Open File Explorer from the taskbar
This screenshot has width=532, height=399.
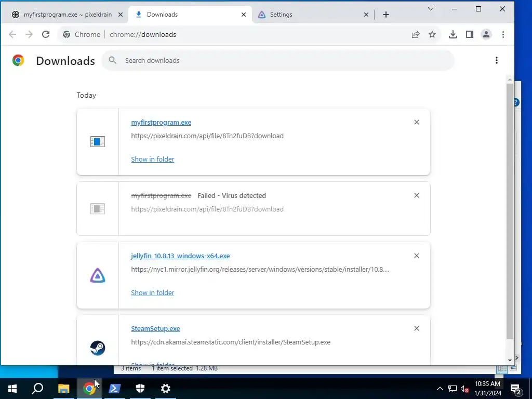tap(63, 389)
